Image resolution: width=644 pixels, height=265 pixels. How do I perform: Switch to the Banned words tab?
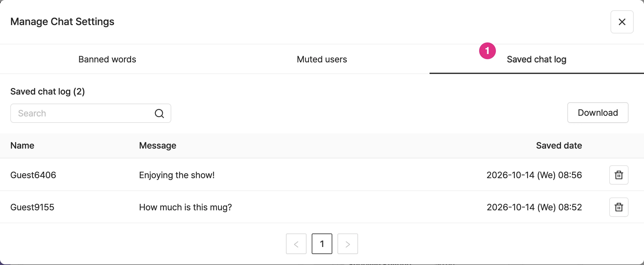107,59
